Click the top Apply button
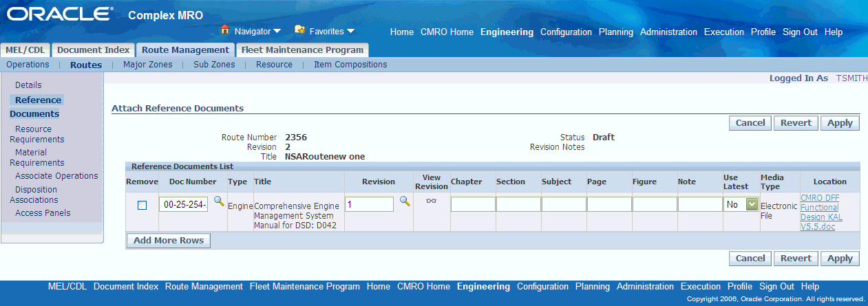 (840, 123)
